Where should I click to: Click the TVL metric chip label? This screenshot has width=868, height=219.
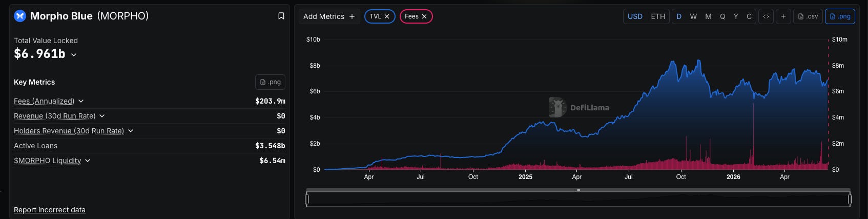[376, 16]
